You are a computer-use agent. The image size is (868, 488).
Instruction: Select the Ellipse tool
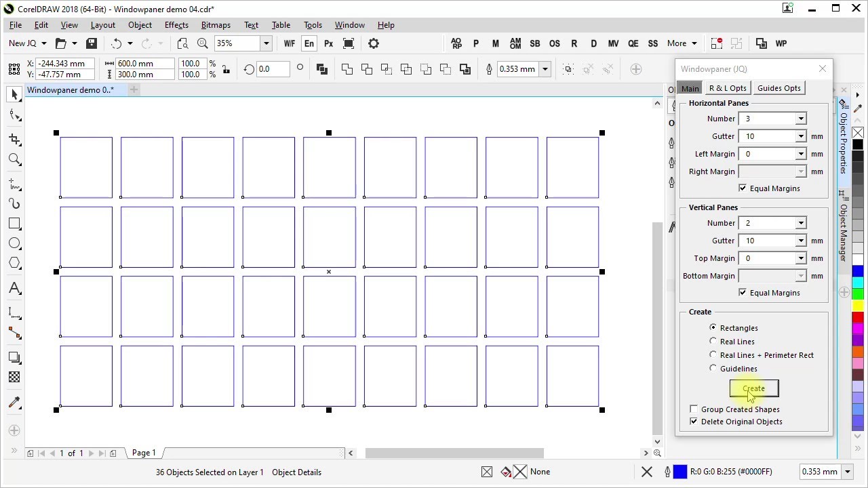click(x=14, y=243)
